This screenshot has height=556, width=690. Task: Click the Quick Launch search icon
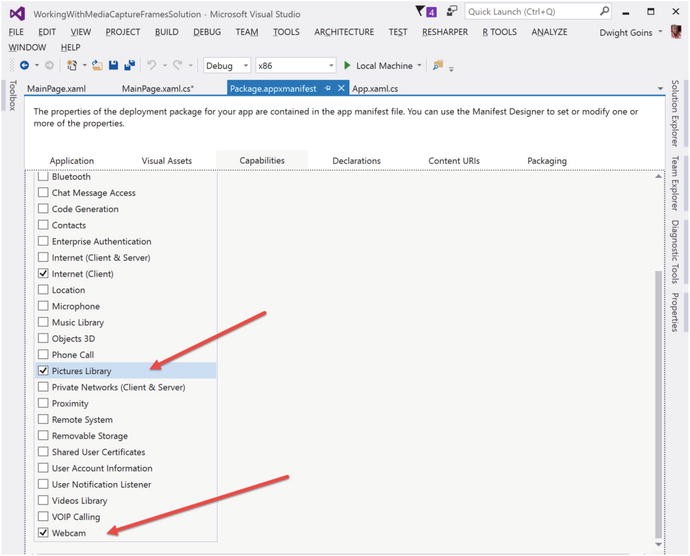click(x=604, y=12)
